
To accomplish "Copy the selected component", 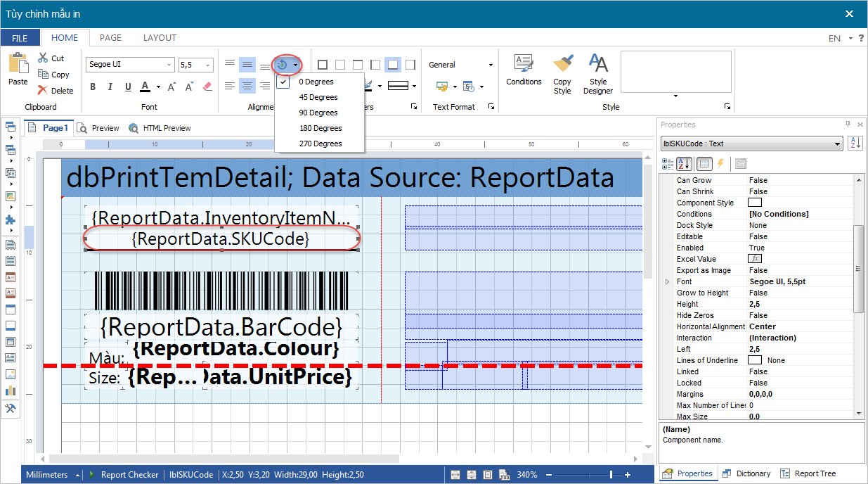I will point(53,75).
